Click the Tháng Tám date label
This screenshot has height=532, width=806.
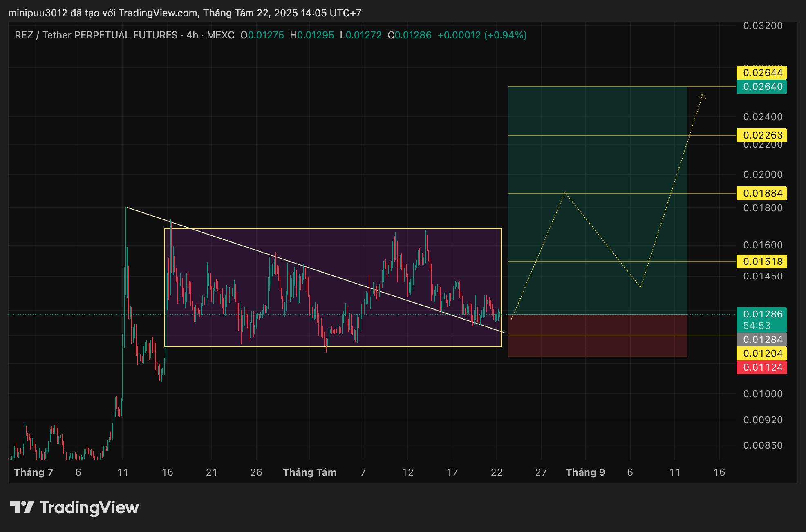(309, 472)
